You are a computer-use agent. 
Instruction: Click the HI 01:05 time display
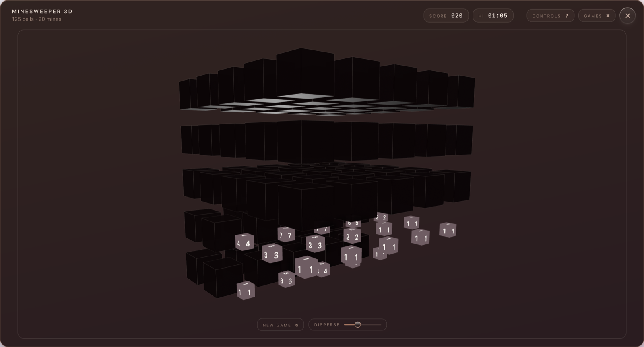coord(493,16)
